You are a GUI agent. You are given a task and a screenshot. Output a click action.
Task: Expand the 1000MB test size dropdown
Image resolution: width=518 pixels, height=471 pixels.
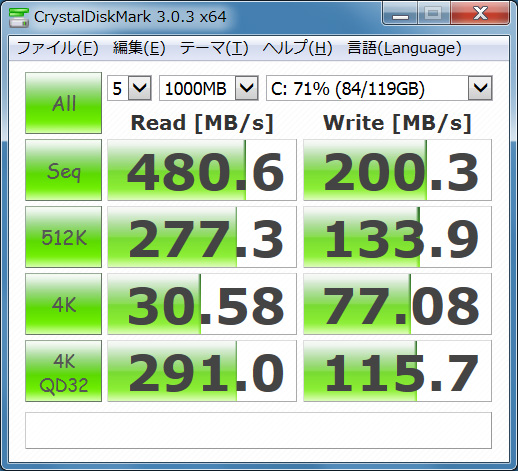coord(209,88)
